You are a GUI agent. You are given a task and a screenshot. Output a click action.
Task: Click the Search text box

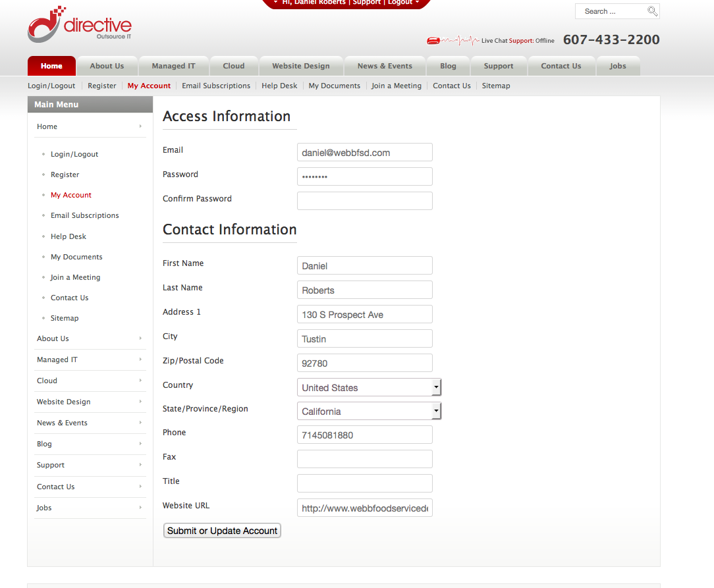611,11
